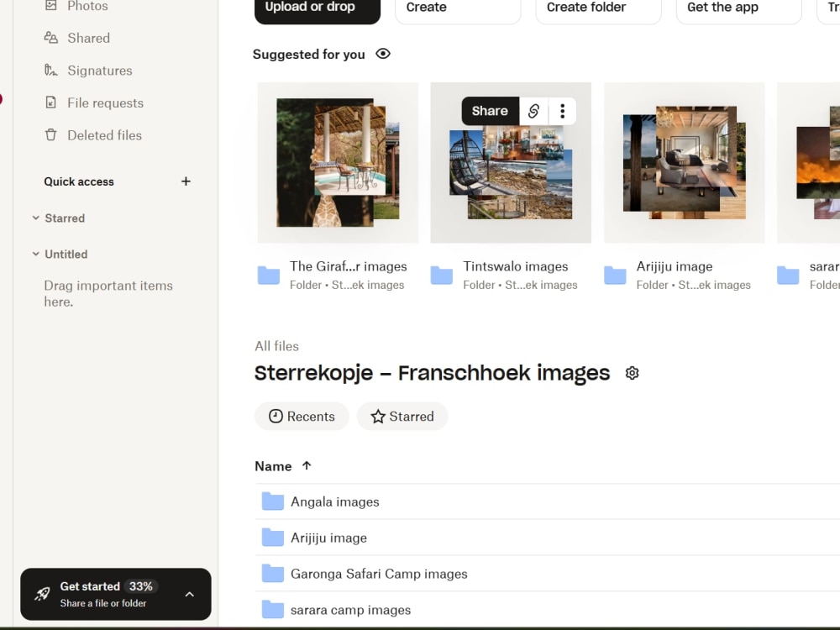This screenshot has height=630, width=840.
Task: Open the Tintswalo images thumbnail
Action: pos(511,163)
